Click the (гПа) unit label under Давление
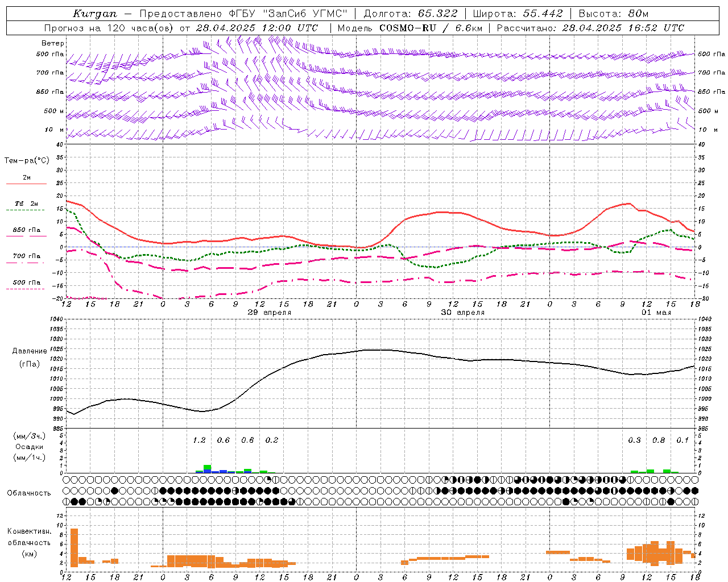728x582 pixels. click(30, 364)
